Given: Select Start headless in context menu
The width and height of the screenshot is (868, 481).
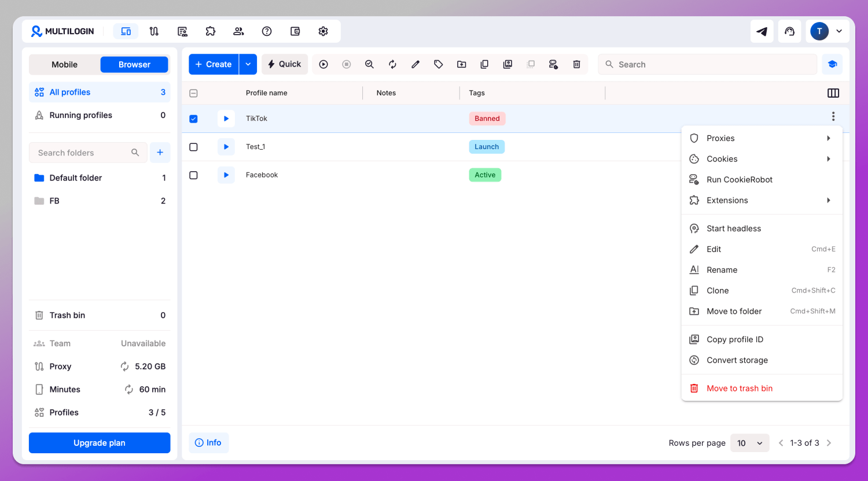Looking at the screenshot, I should tap(762, 228).
